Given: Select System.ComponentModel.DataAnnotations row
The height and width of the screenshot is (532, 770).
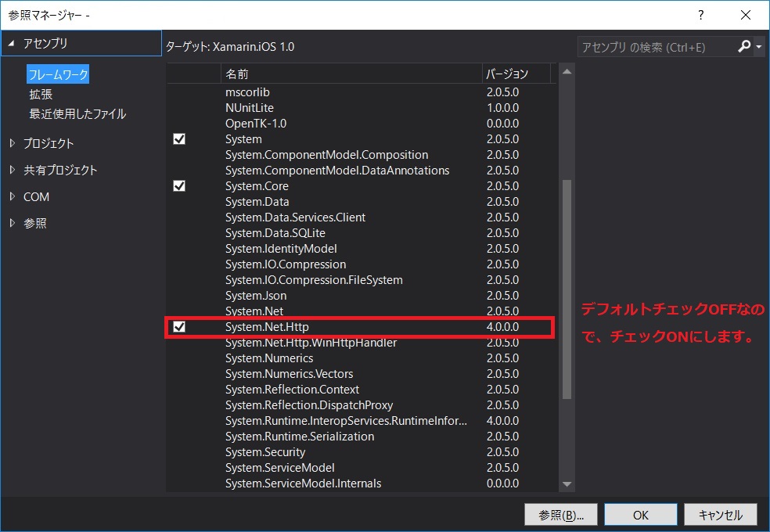Looking at the screenshot, I should tap(361, 171).
